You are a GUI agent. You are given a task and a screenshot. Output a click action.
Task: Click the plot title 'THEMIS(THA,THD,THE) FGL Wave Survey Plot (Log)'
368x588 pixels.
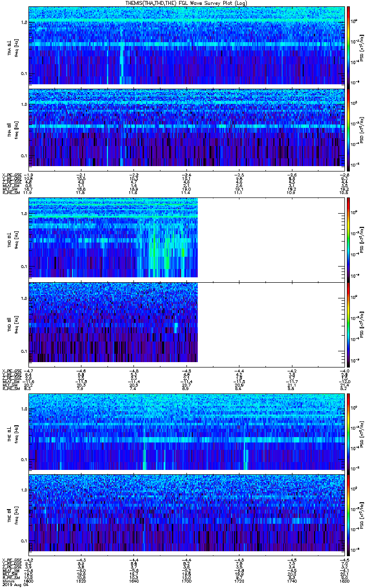[x=187, y=3]
